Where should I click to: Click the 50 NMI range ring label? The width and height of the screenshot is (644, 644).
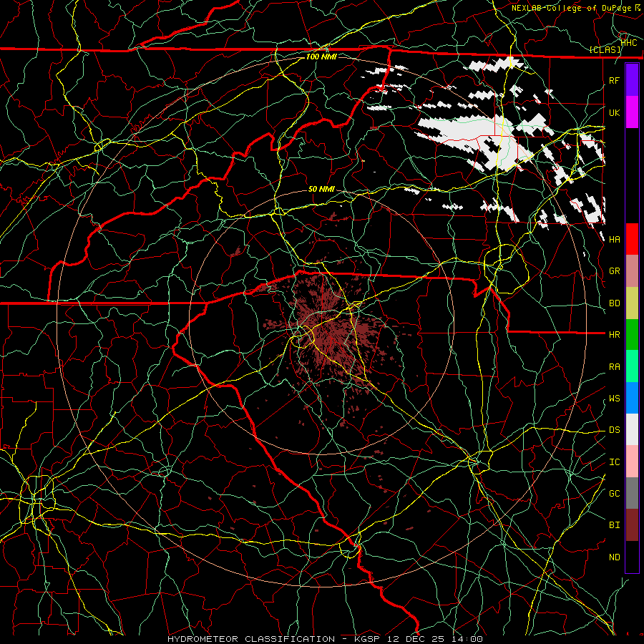[x=321, y=189]
